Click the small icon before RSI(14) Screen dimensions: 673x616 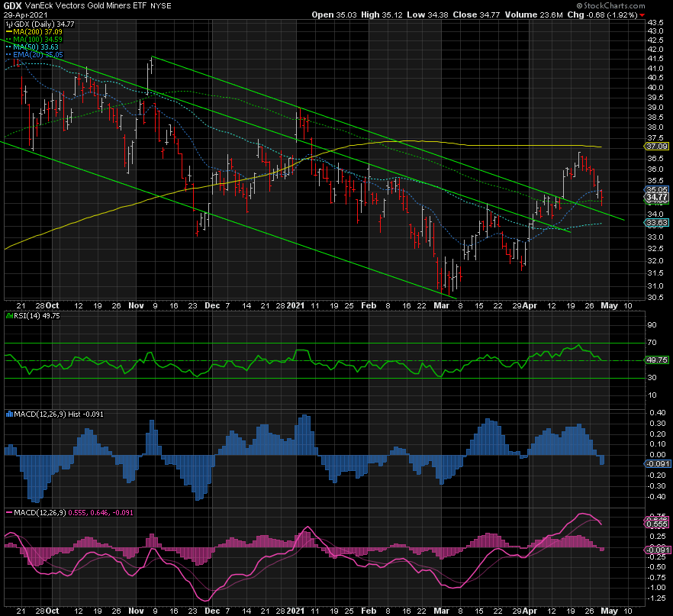click(x=9, y=316)
